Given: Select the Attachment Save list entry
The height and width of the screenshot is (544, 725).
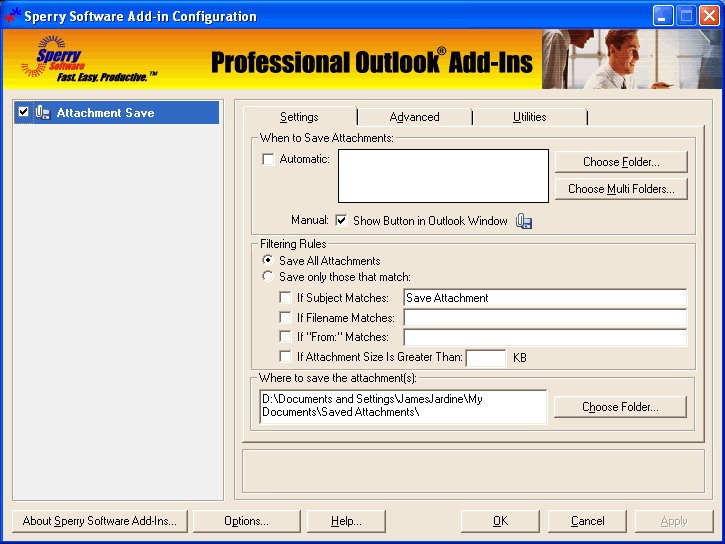Looking at the screenshot, I should 117,112.
